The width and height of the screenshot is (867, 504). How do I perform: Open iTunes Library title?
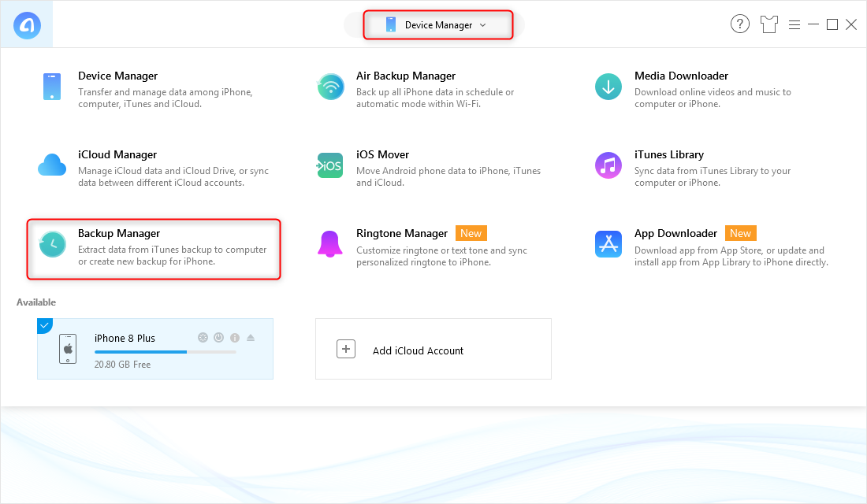[669, 154]
